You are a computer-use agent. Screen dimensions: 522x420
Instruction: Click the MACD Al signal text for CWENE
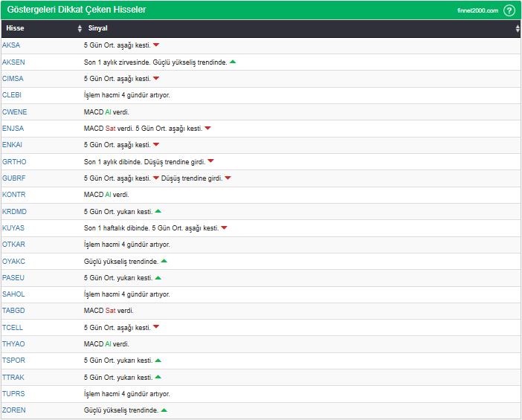click(106, 112)
